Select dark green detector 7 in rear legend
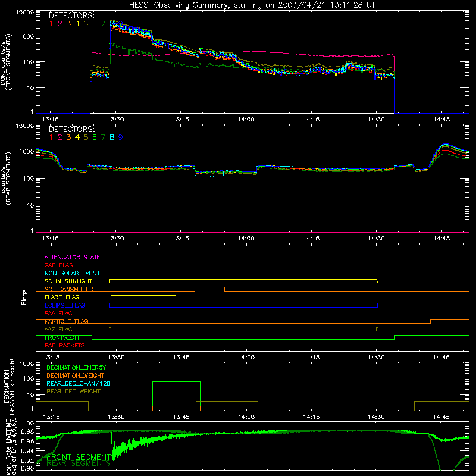This screenshot has height=476, width=476. (x=103, y=137)
